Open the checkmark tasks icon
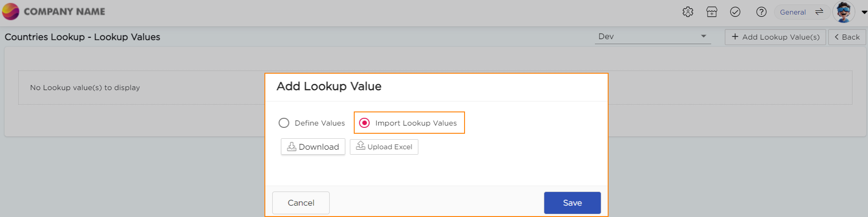Viewport: 868px width, 217px height. click(x=735, y=12)
